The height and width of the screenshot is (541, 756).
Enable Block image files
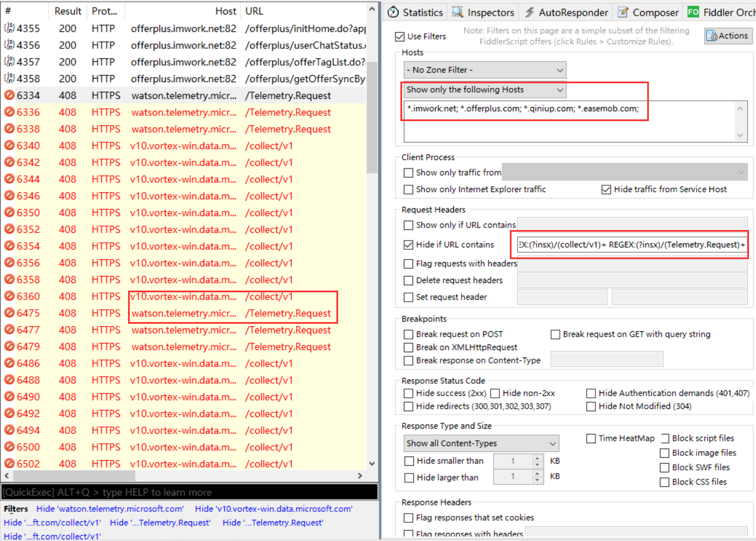[x=665, y=453]
